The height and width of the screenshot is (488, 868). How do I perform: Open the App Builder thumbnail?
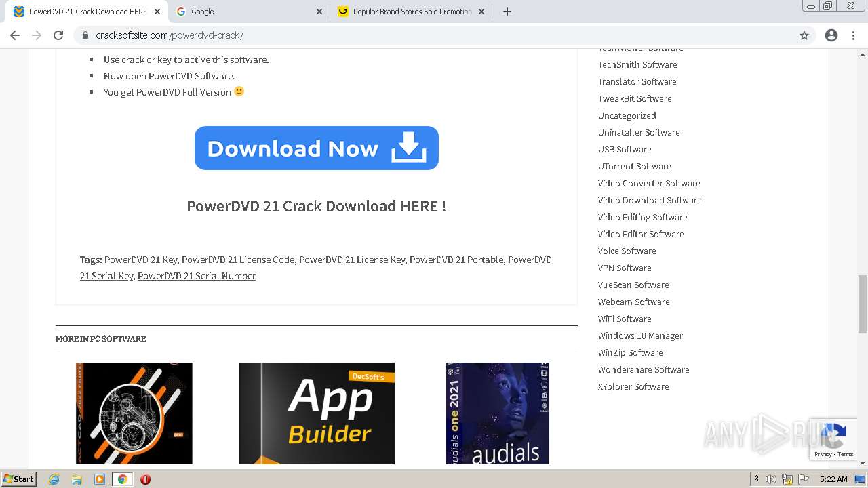tap(317, 413)
